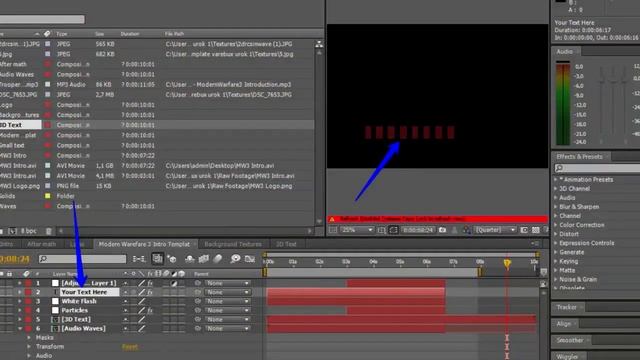Open the 25% magnification dropdown in the viewer
Image resolution: width=640 pixels, height=360 pixels.
tap(357, 230)
